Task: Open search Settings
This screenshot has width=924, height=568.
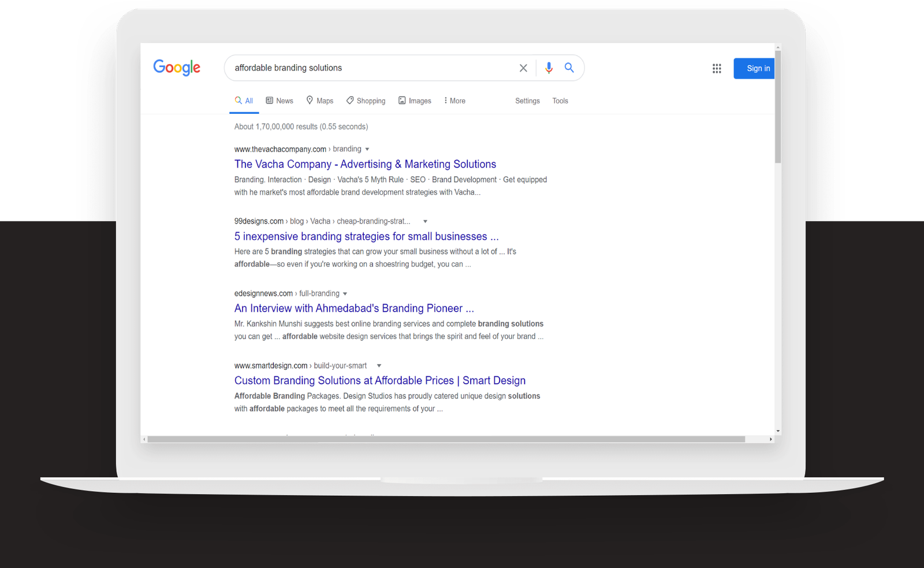Action: point(527,101)
